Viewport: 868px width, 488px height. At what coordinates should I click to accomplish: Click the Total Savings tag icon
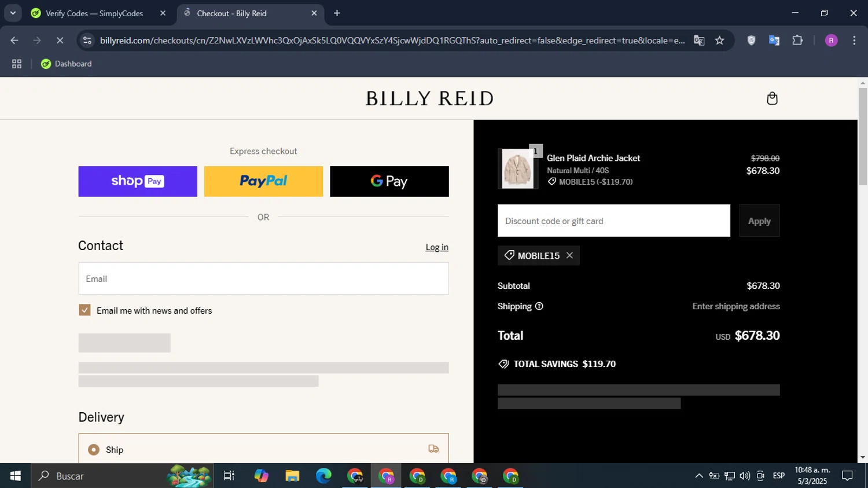click(x=503, y=364)
